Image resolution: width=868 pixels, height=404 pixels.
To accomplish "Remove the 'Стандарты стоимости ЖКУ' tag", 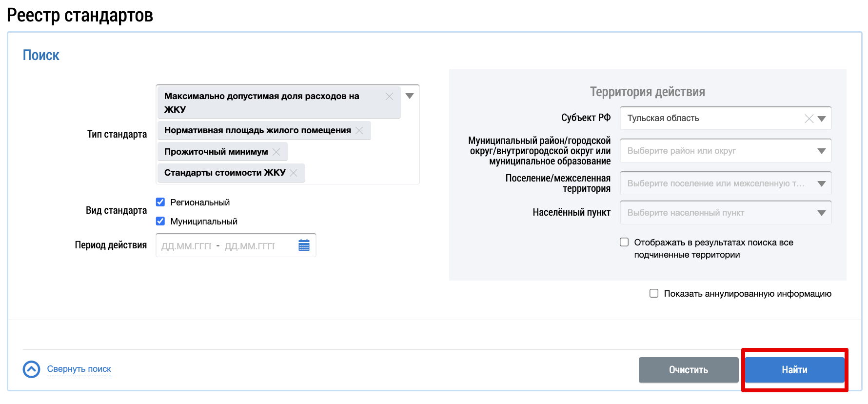I will (294, 173).
